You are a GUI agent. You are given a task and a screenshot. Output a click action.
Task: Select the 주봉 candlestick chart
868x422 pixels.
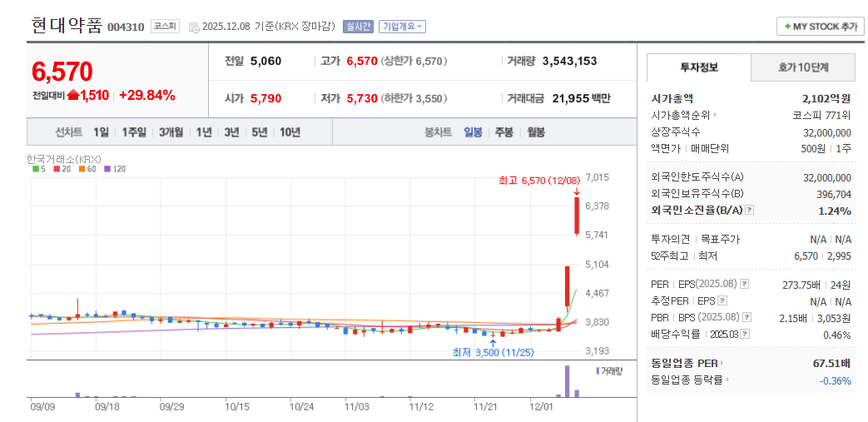pos(503,132)
